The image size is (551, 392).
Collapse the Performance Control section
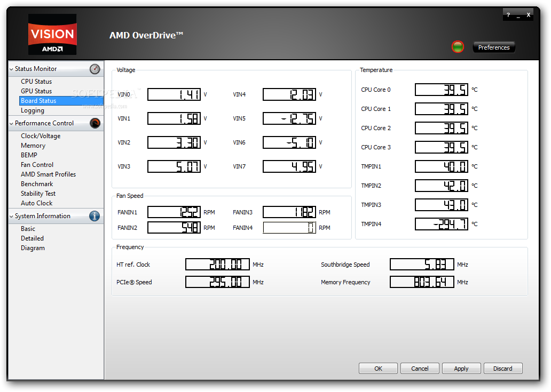pyautogui.click(x=12, y=124)
